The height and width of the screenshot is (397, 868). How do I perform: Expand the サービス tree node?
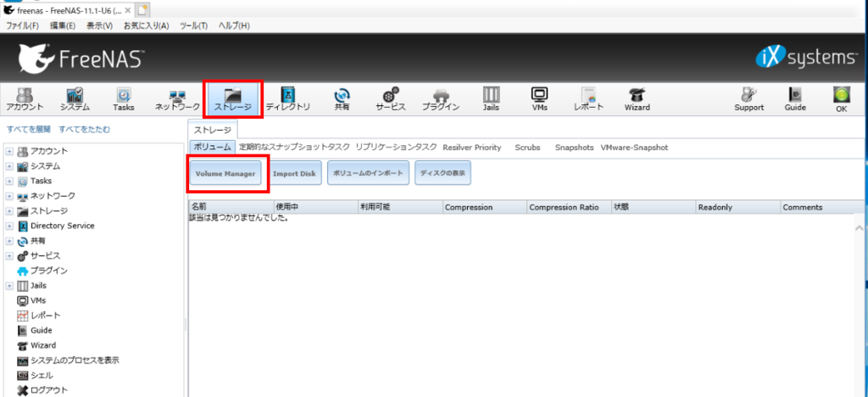pos(9,256)
